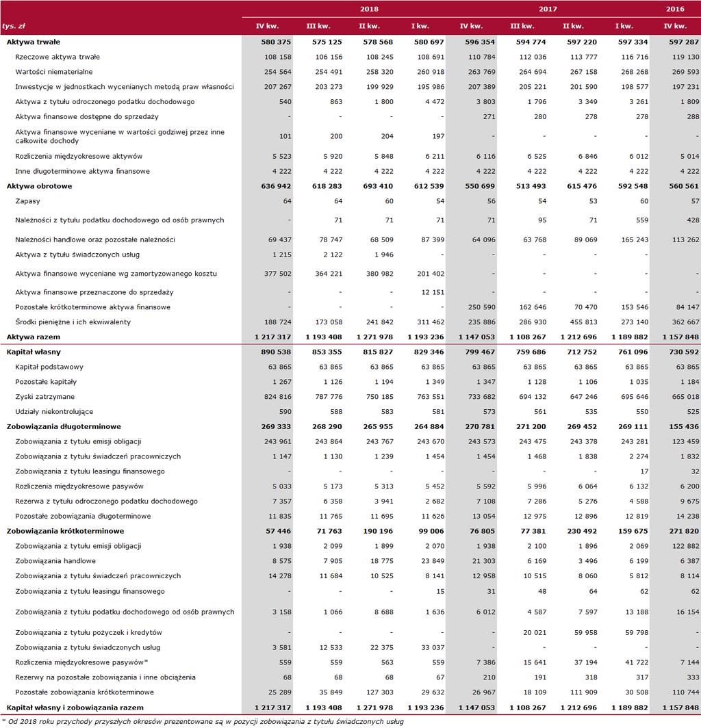Click 'Zobowiązania krótkoterminowe' row label
This screenshot has width=701, height=728.
(x=66, y=531)
